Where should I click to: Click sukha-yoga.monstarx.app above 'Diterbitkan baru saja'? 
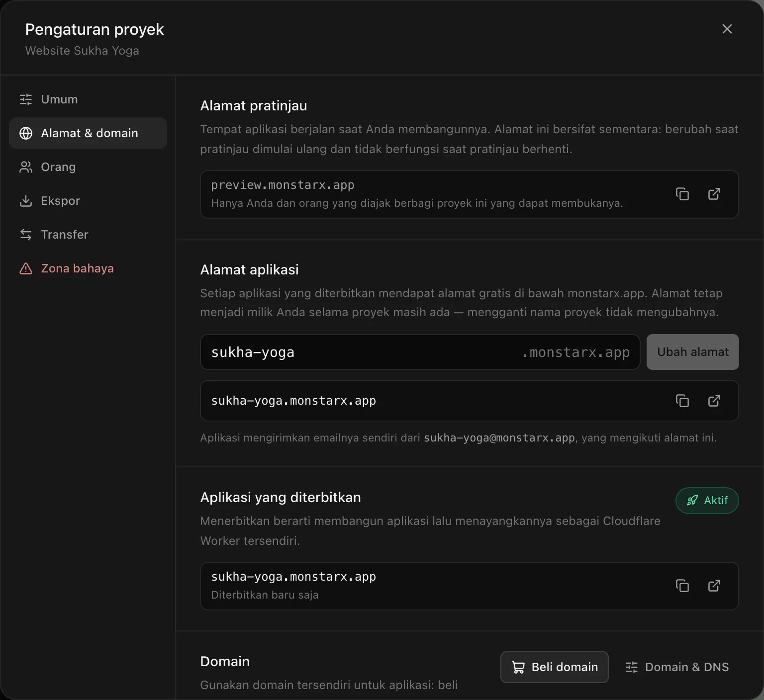pos(293,577)
